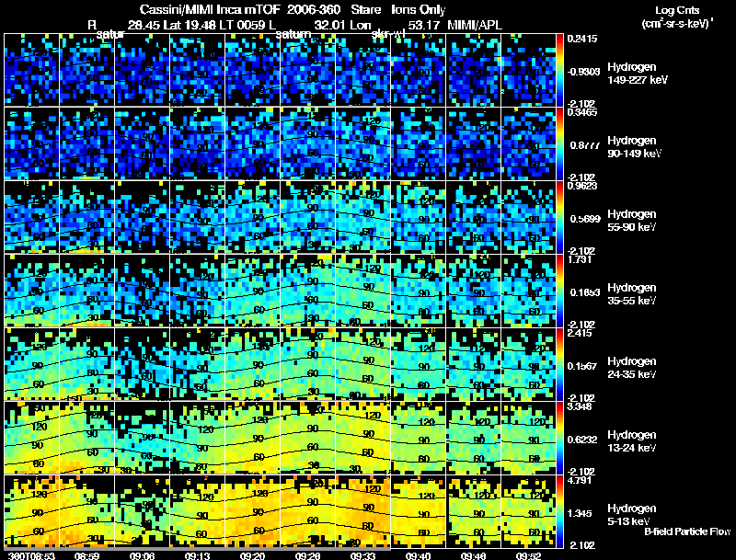The height and width of the screenshot is (560, 736).
Task: Open the 149-227 keV image panel at 08:53
Action: [x=32, y=71]
